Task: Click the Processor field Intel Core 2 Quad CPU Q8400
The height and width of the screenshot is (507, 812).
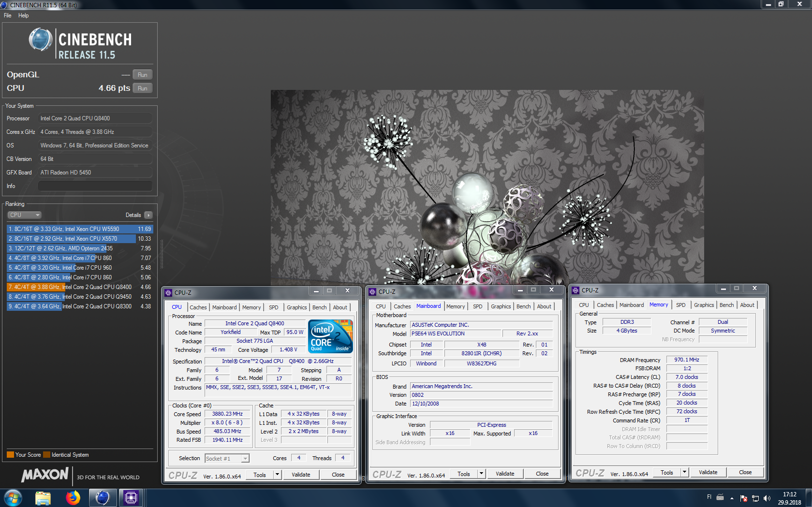Action: (x=95, y=118)
